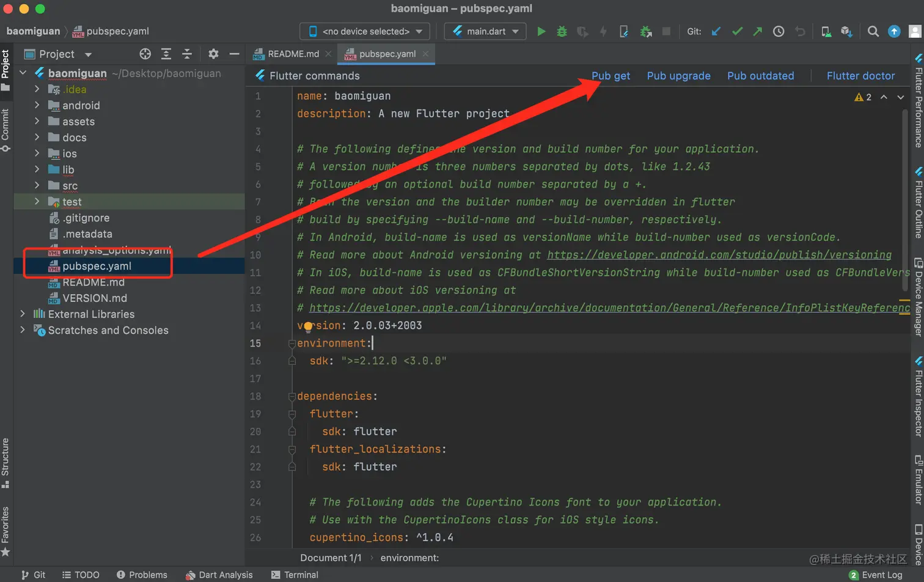924x582 pixels.
Task: Go to previous highlighted problem arrow
Action: click(x=884, y=97)
